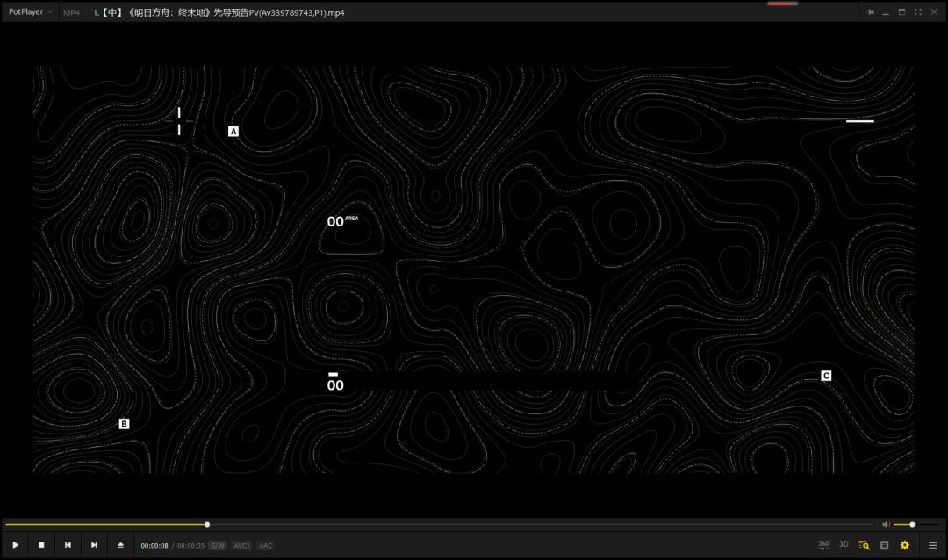This screenshot has height=560, width=948.
Task: Click the S/W decoder indicator
Action: [218, 545]
